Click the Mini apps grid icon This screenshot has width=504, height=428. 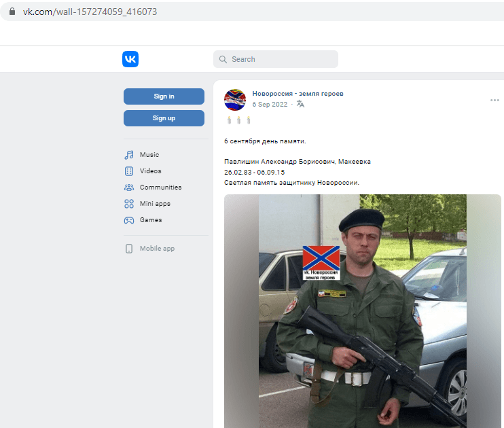coord(129,204)
